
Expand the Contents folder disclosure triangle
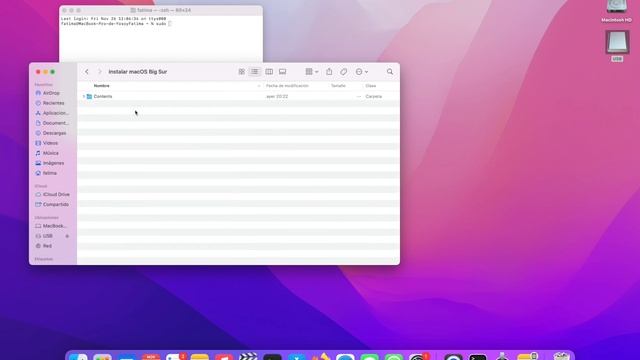point(84,97)
